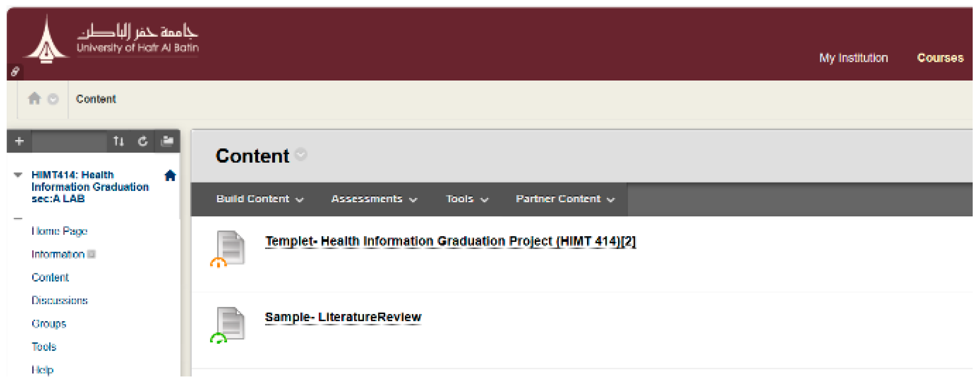Screen dimensions: 980x387
Task: Click the plus add menu item icon
Action: 19,141
